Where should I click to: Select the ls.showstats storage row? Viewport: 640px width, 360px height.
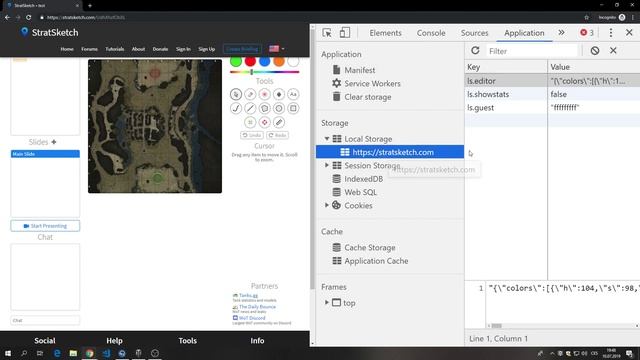pos(552,94)
